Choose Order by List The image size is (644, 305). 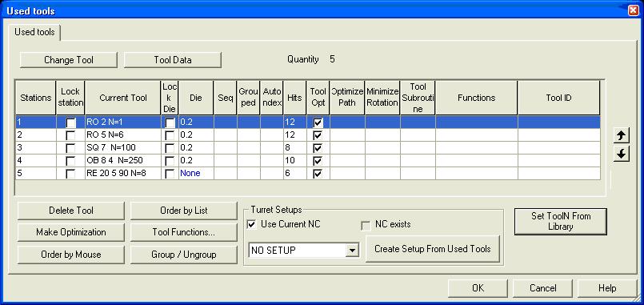[x=183, y=211]
